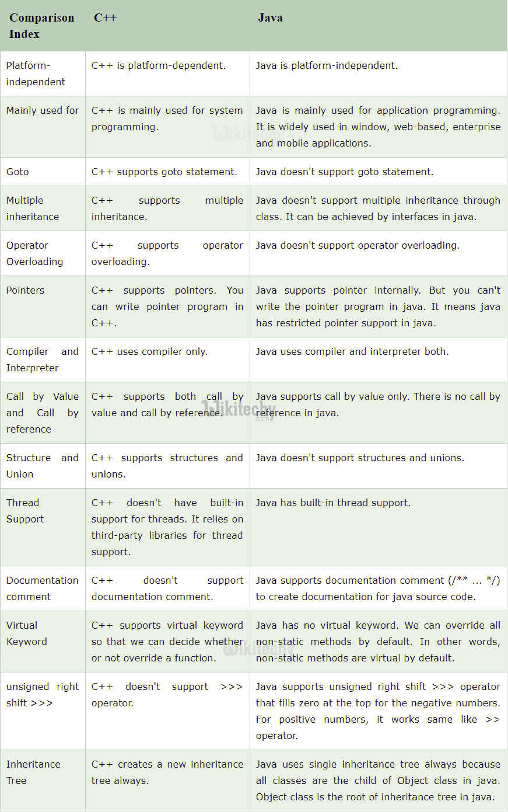Click the Structure and Union row label
508x812 pixels.
coord(42,466)
